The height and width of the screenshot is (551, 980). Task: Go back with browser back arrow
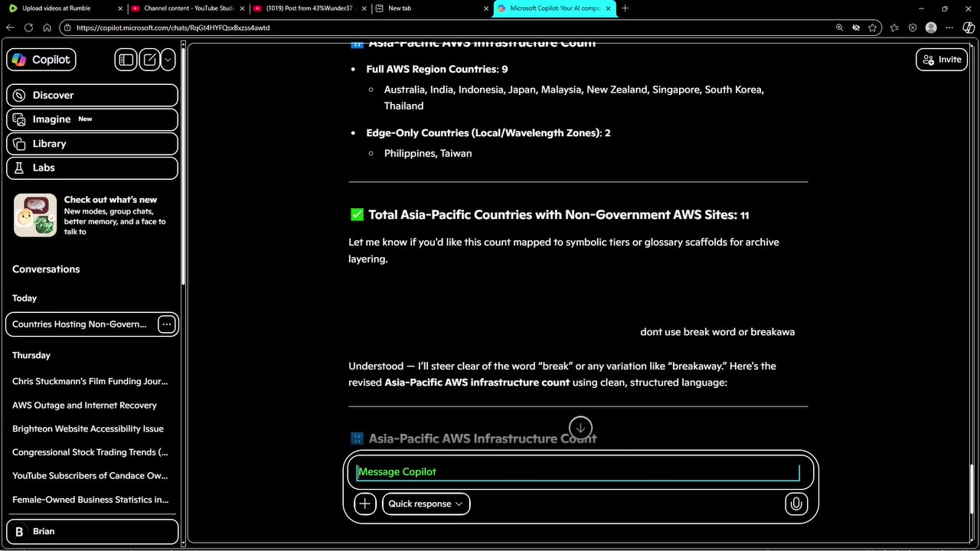tap(10, 28)
